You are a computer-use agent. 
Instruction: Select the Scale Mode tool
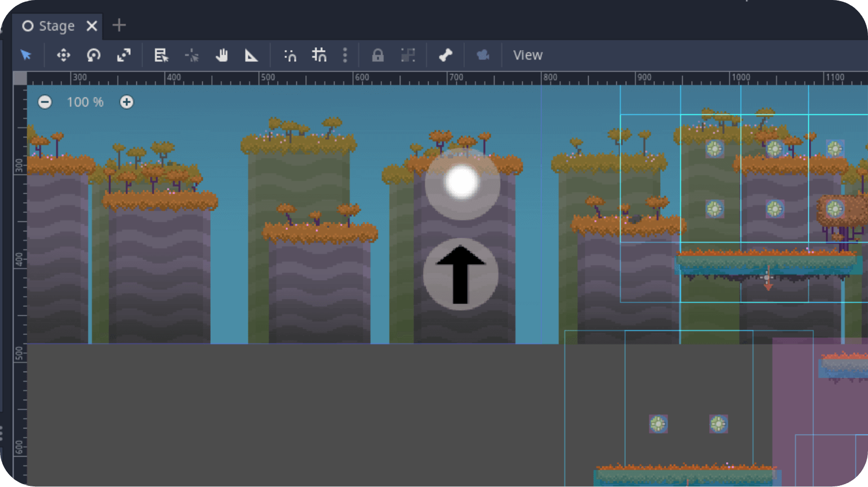[123, 55]
